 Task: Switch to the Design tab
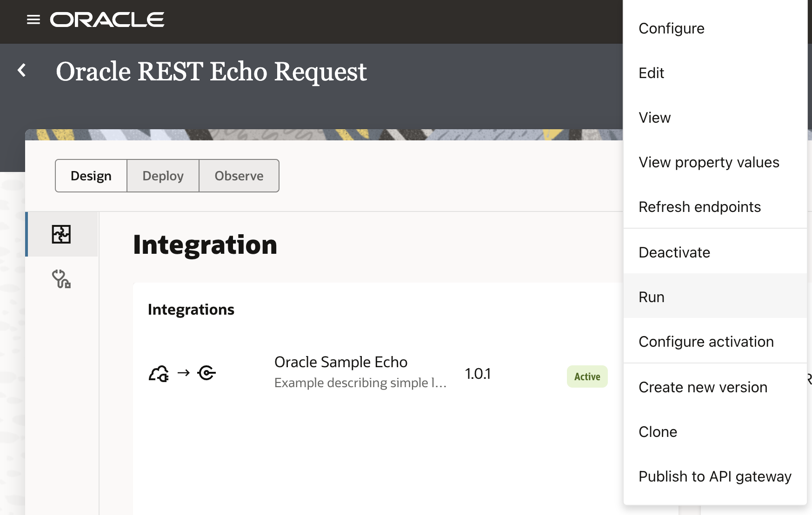coord(91,176)
